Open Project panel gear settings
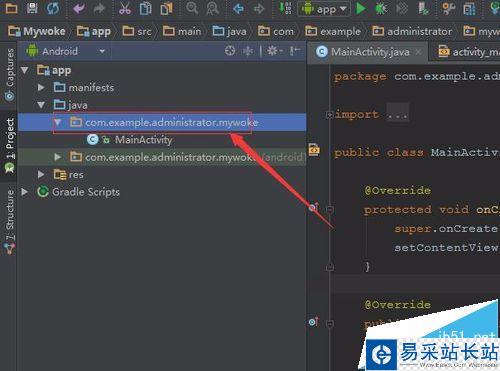Viewport: 500px width, 371px height. coord(274,51)
